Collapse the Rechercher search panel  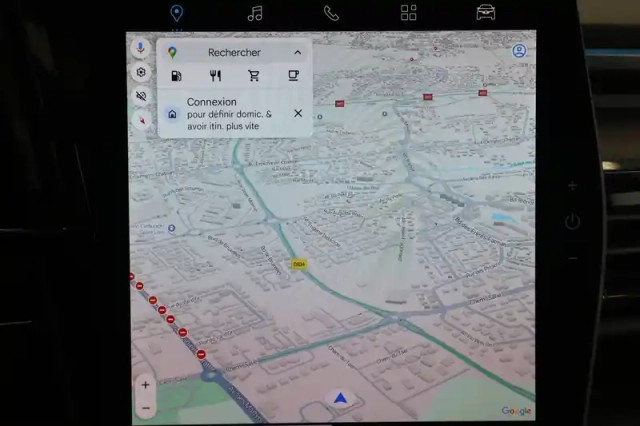[x=297, y=52]
